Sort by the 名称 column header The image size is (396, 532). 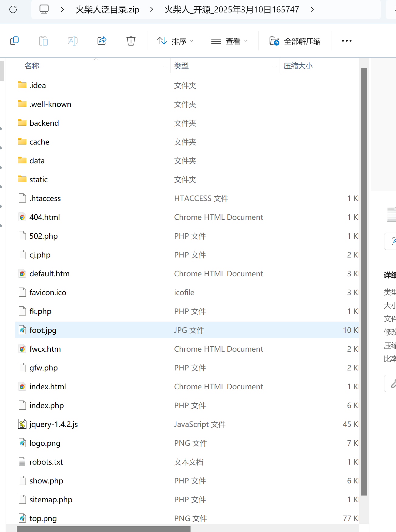(x=32, y=66)
